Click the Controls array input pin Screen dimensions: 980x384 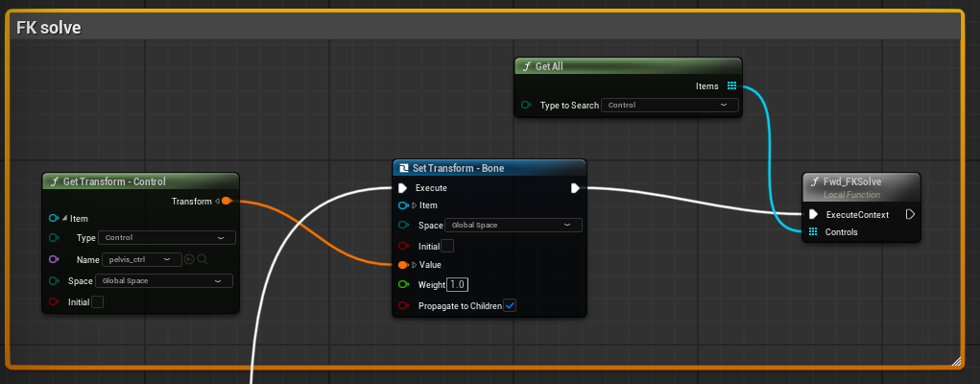tap(813, 232)
